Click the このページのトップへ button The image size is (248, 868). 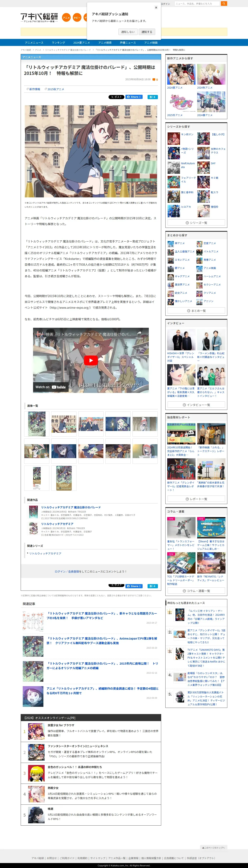point(213,848)
